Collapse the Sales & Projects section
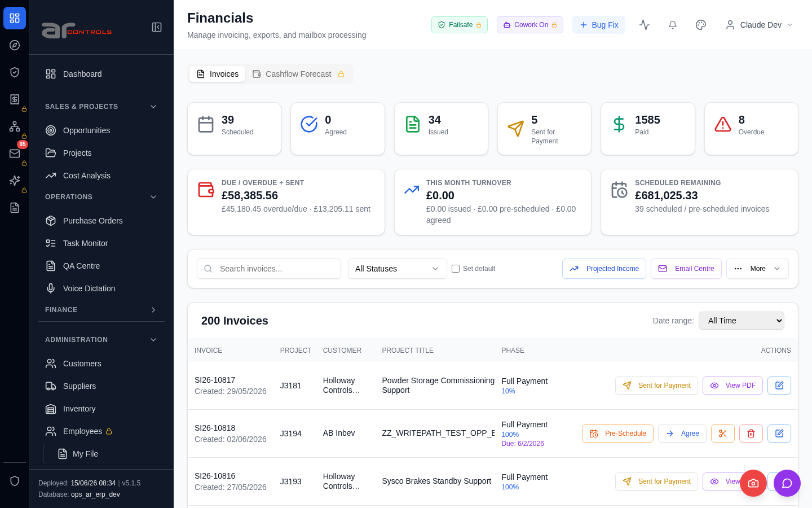This screenshot has width=812, height=508. 101,107
